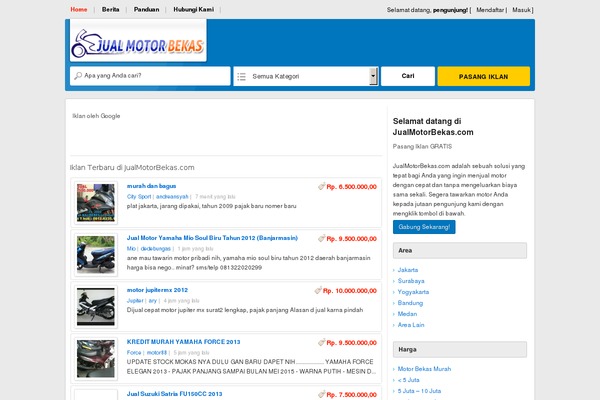Open Yamaha Mio Soul Biru 2012 listing

pyautogui.click(x=212, y=238)
